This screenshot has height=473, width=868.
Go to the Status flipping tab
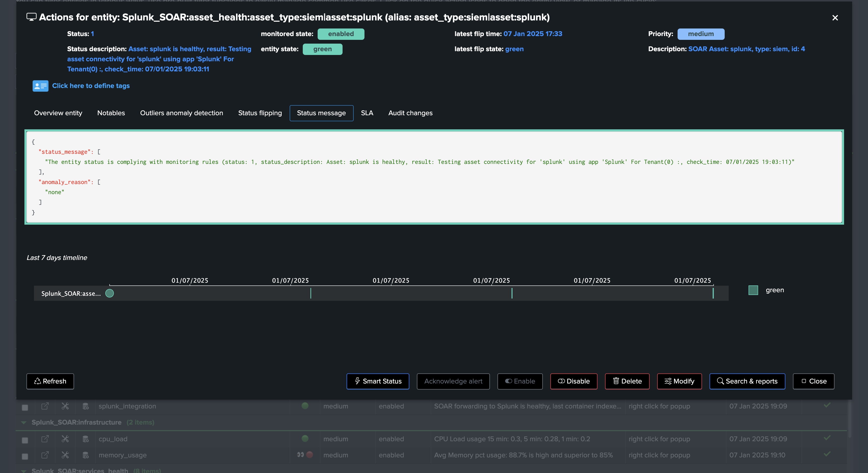260,113
